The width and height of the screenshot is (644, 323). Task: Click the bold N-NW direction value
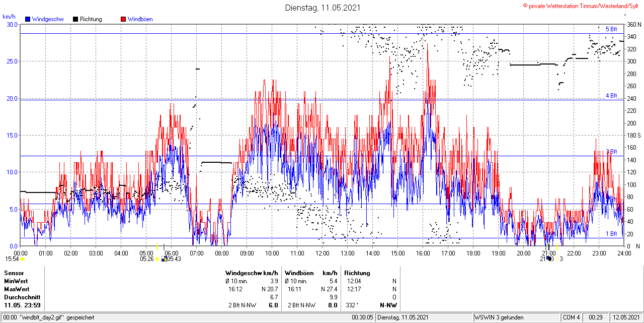(x=388, y=305)
